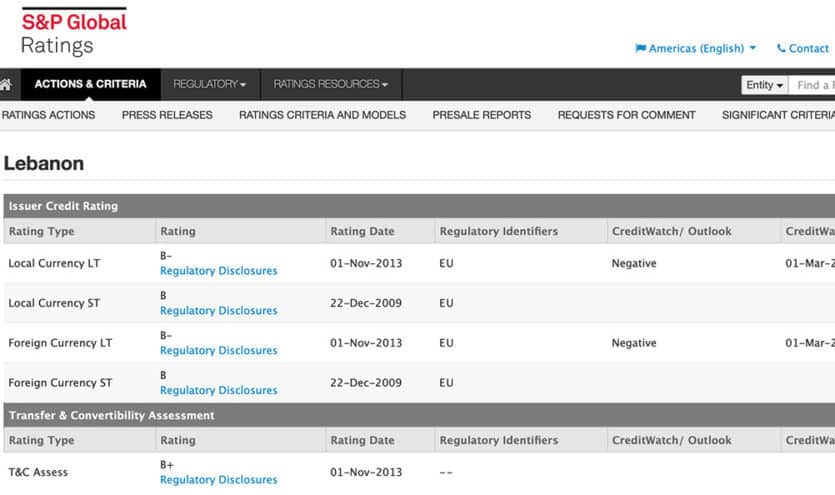The width and height of the screenshot is (835, 495).
Task: Open Regulatory Disclosures for Local Currency LT
Action: point(218,271)
